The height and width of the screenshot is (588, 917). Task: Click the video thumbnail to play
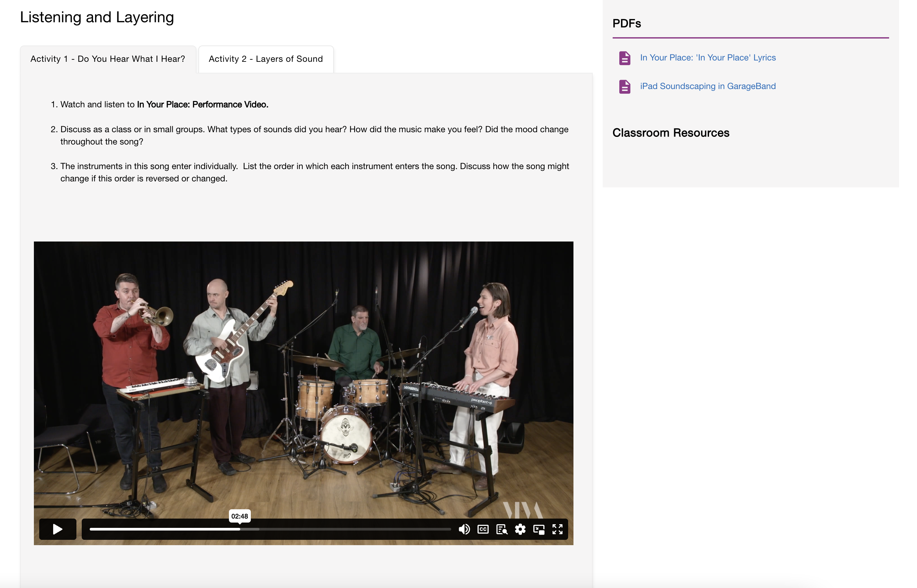pos(57,528)
